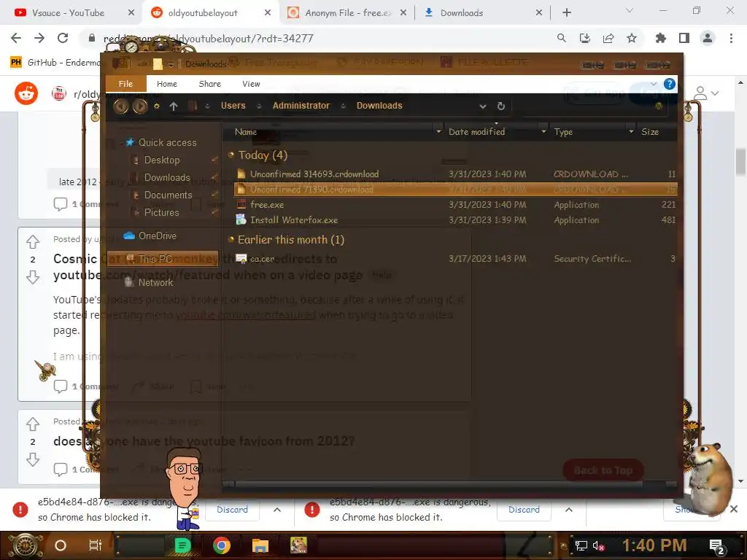The image size is (747, 560).
Task: Open Explorer help question mark
Action: [670, 84]
